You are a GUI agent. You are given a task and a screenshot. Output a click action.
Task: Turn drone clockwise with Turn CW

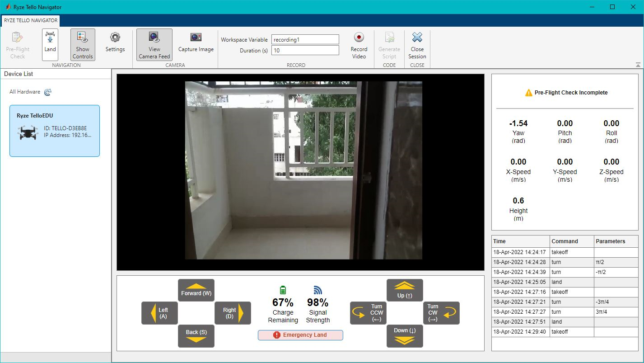pyautogui.click(x=441, y=313)
